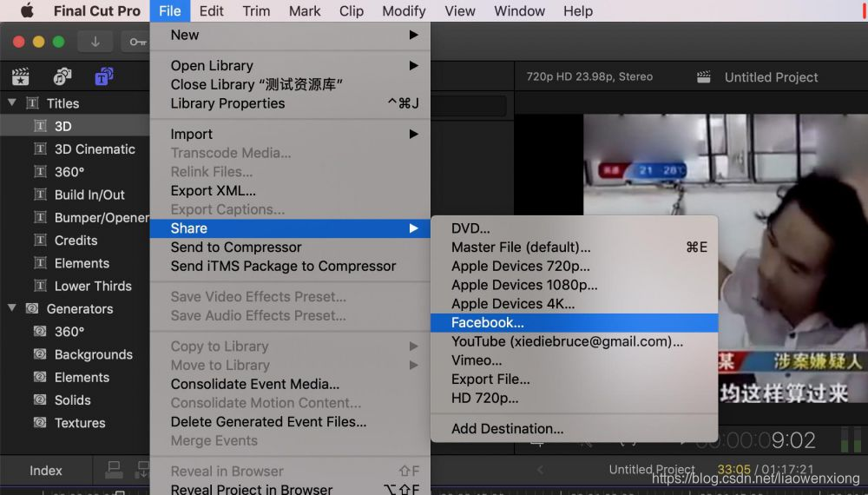868x495 pixels.
Task: Select Master File (default)... destination
Action: [574, 247]
